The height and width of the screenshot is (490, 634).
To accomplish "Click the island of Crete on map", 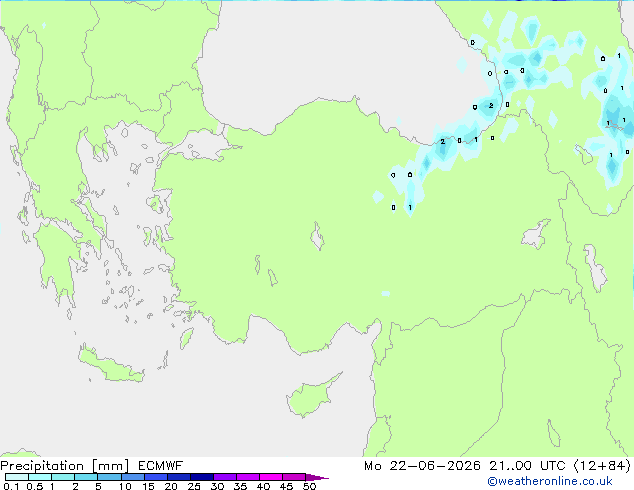I will 110,365.
